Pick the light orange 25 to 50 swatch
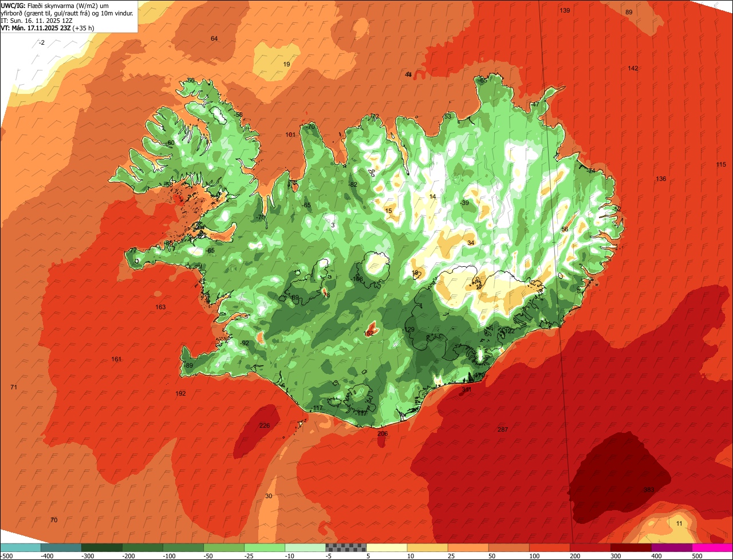Screen dimensions: 733x560 pyautogui.click(x=468, y=547)
